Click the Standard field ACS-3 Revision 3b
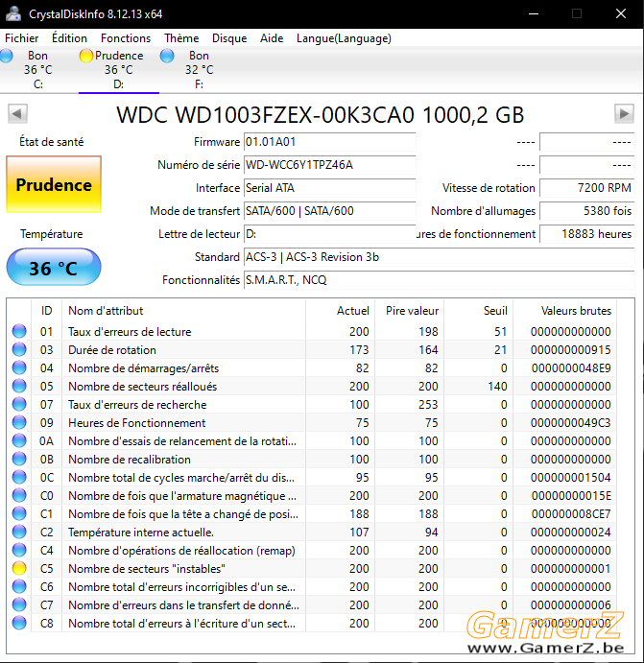644x663 pixels. 439,257
